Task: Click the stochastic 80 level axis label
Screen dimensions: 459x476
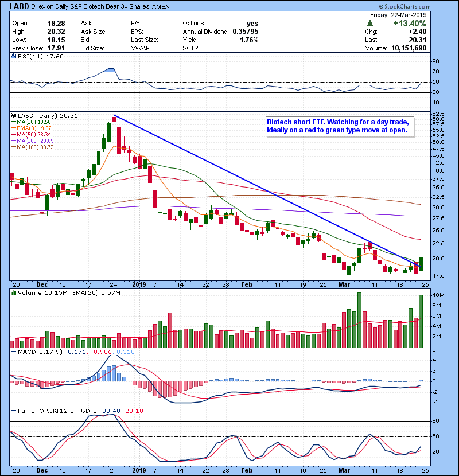Action: (x=435, y=421)
